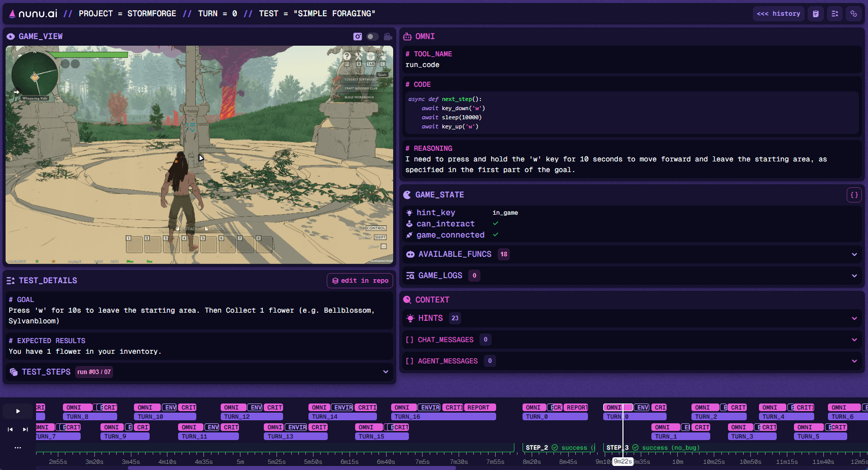The image size is (868, 470).
Task: Click the CONTEXT panel icon
Action: [407, 300]
